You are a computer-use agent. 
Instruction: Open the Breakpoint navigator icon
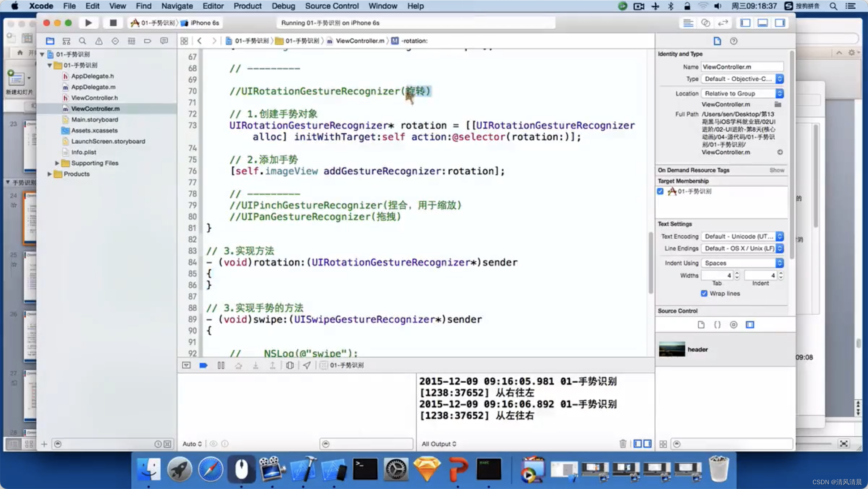(148, 41)
